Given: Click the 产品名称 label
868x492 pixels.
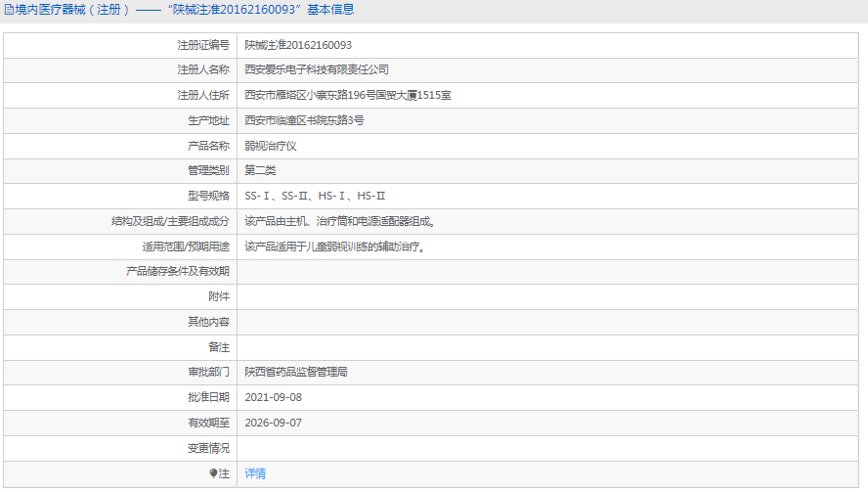Looking at the screenshot, I should tap(208, 146).
